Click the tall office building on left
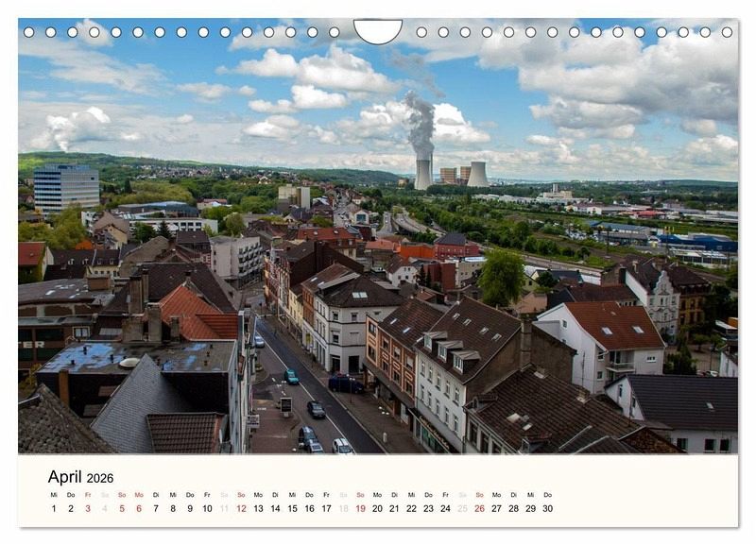 (x=66, y=187)
